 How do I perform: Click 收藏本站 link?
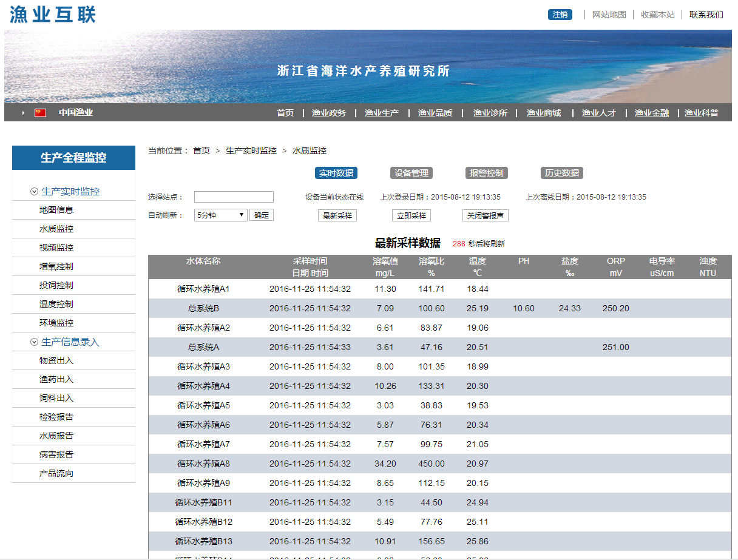pyautogui.click(x=658, y=15)
